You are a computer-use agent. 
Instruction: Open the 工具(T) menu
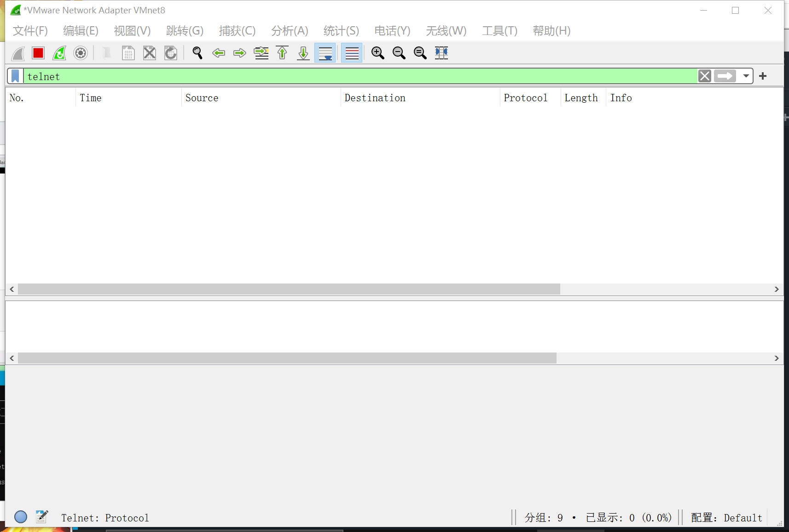[x=500, y=31]
